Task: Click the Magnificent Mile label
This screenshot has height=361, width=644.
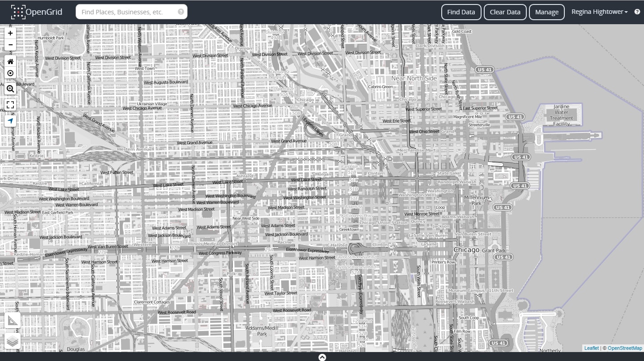Action: 468,117
